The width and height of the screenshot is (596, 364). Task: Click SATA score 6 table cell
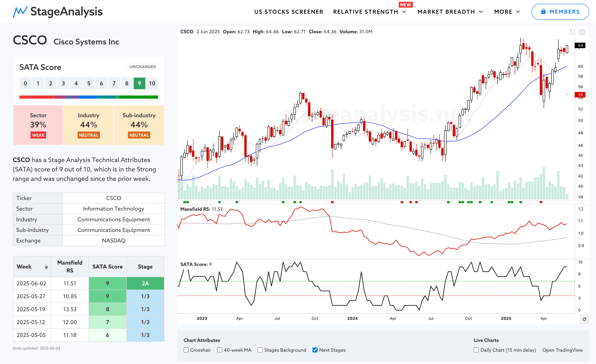[x=108, y=335]
